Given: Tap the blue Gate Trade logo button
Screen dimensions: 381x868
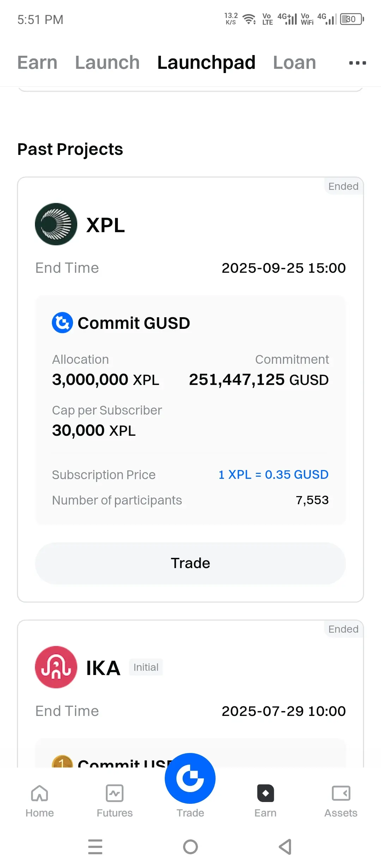Looking at the screenshot, I should point(190,778).
